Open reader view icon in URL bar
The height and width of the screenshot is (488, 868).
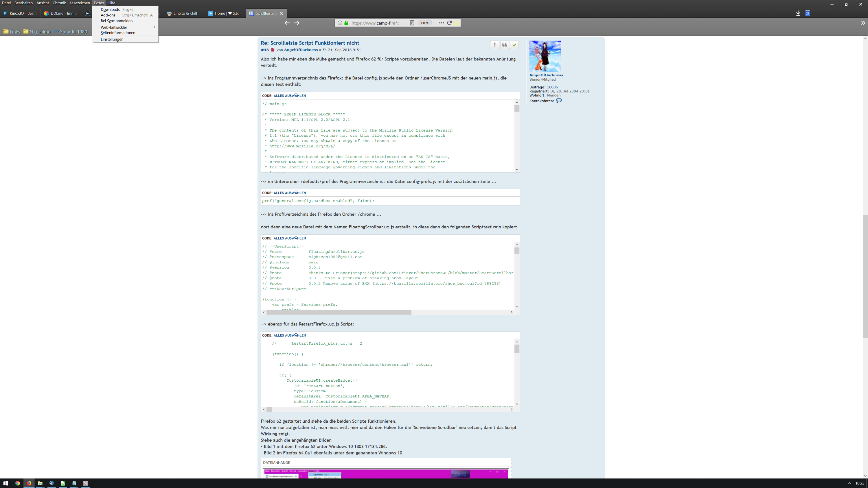[412, 23]
